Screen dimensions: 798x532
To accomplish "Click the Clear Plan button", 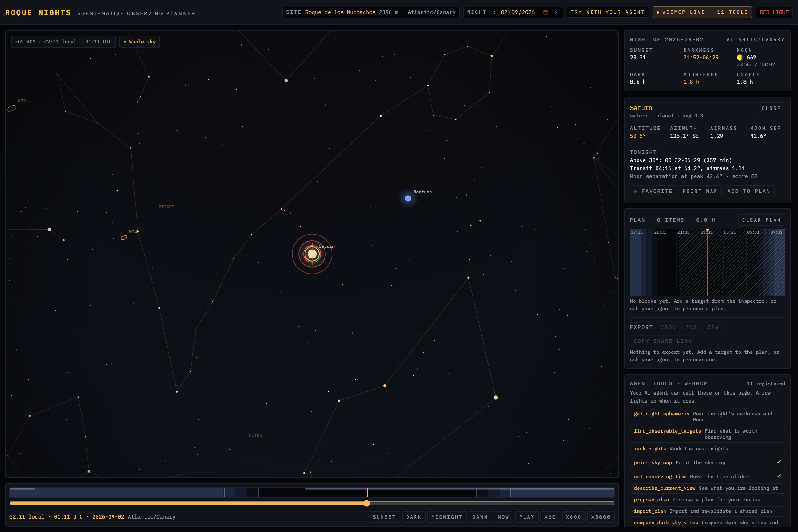I will tap(761, 220).
